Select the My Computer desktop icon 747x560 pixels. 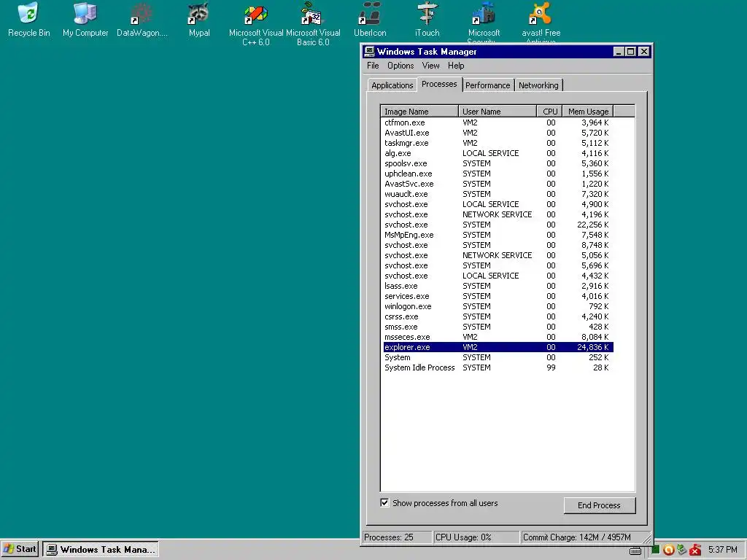85,20
